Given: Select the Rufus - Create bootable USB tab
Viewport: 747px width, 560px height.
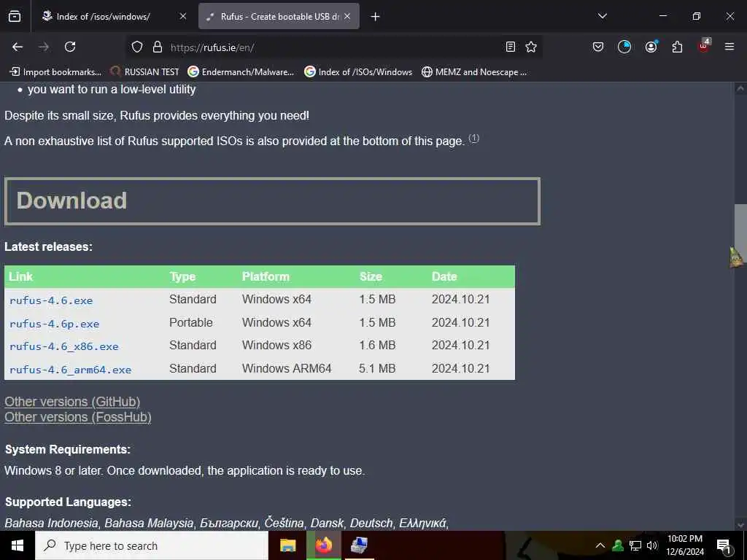Looking at the screenshot, I should (x=279, y=16).
